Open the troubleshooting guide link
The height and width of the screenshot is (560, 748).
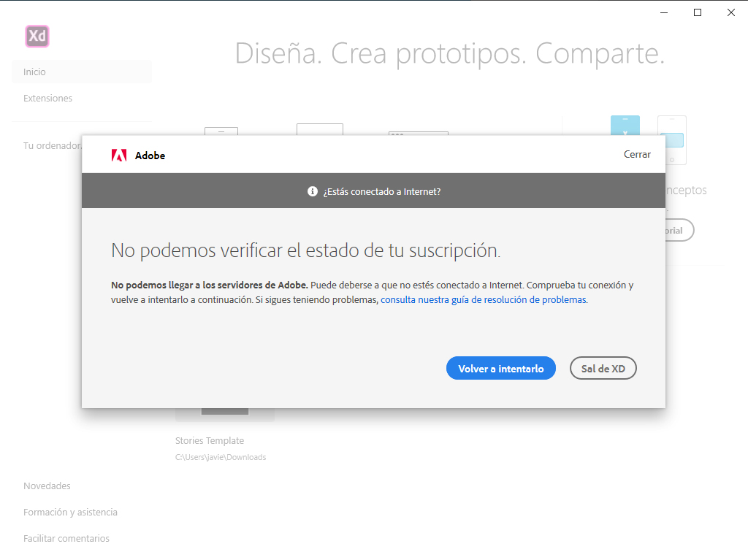(x=483, y=299)
